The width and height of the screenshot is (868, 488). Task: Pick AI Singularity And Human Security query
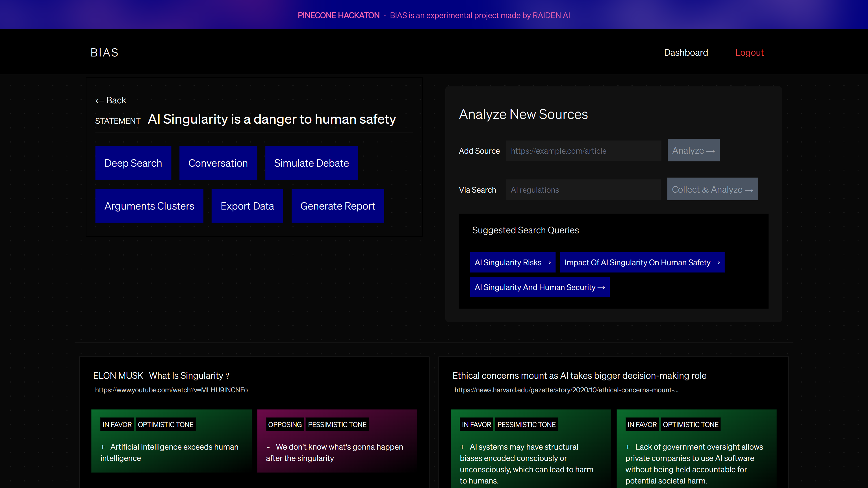(x=539, y=287)
